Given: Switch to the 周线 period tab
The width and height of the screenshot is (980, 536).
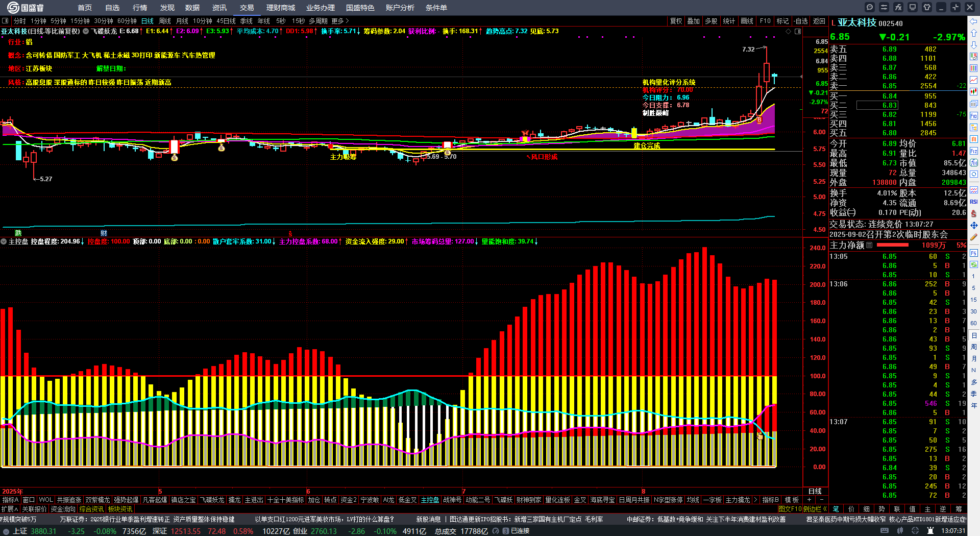Looking at the screenshot, I should [165, 21].
